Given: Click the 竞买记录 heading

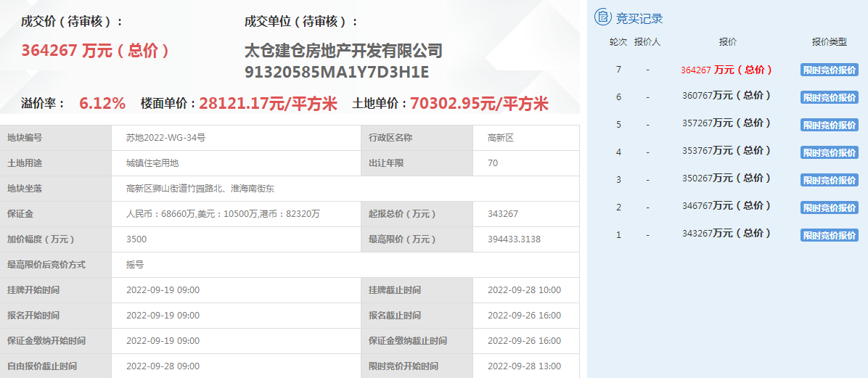Looking at the screenshot, I should click(639, 18).
